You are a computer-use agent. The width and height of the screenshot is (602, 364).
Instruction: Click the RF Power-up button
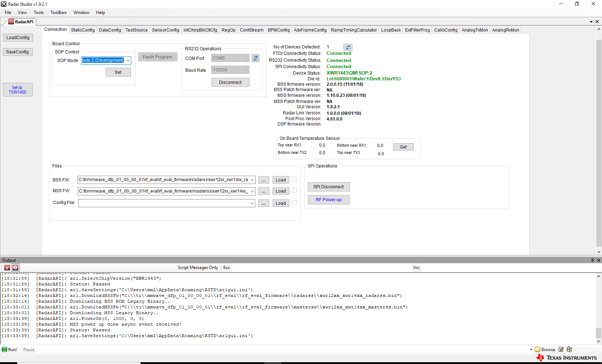pyautogui.click(x=328, y=200)
